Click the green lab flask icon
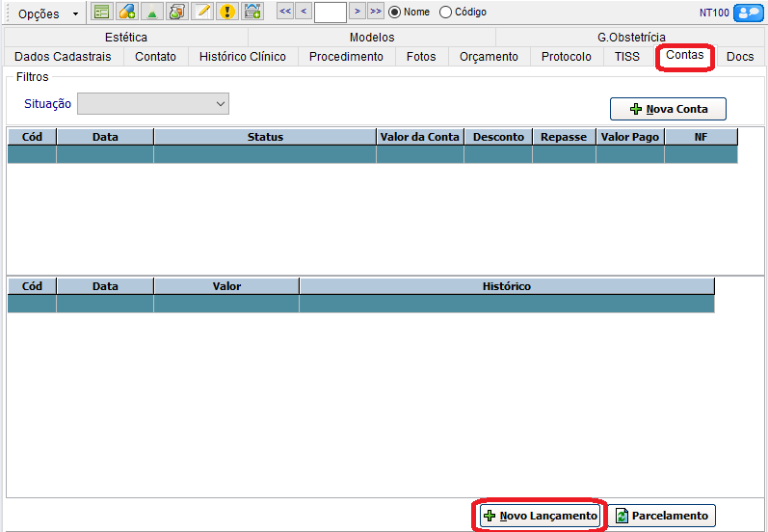Image resolution: width=768 pixels, height=532 pixels. click(x=151, y=13)
